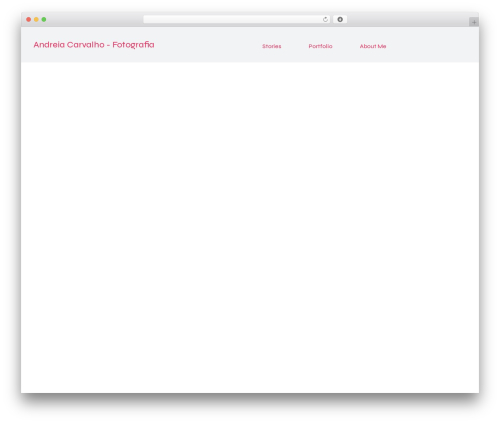Open the Stories menu item
Image resolution: width=500 pixels, height=423 pixels.
coord(271,46)
